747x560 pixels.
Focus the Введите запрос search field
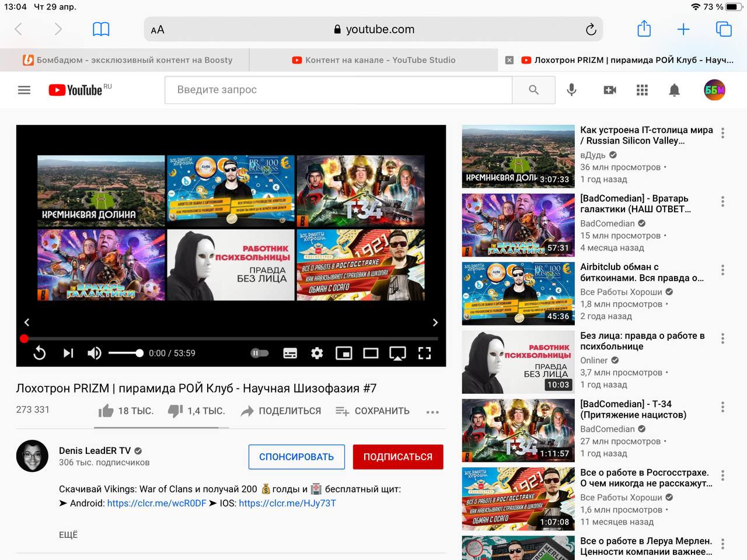(338, 90)
